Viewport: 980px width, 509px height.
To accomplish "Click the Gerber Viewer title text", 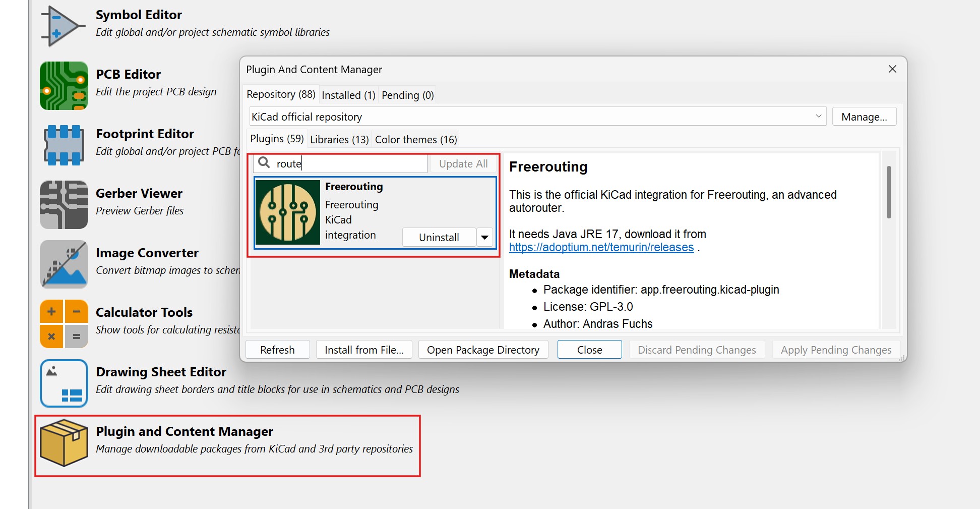I will (x=139, y=193).
